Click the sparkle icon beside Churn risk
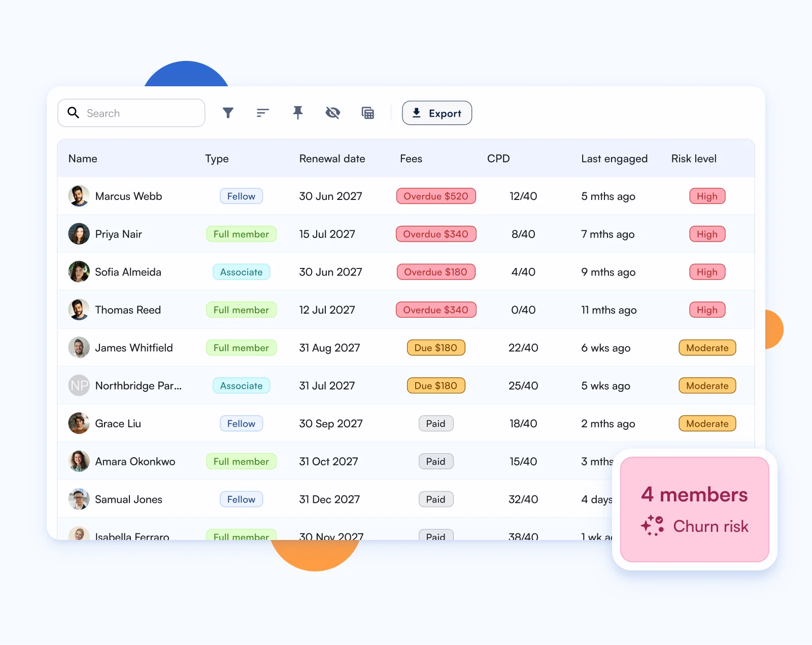The image size is (812, 645). pyautogui.click(x=652, y=526)
